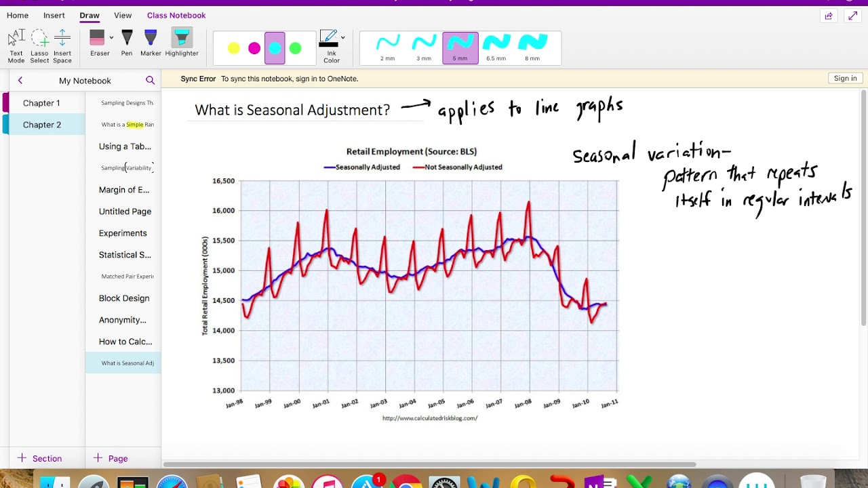The width and height of the screenshot is (868, 488).
Task: Choose the 8 mm stroke thickness
Action: tap(532, 48)
